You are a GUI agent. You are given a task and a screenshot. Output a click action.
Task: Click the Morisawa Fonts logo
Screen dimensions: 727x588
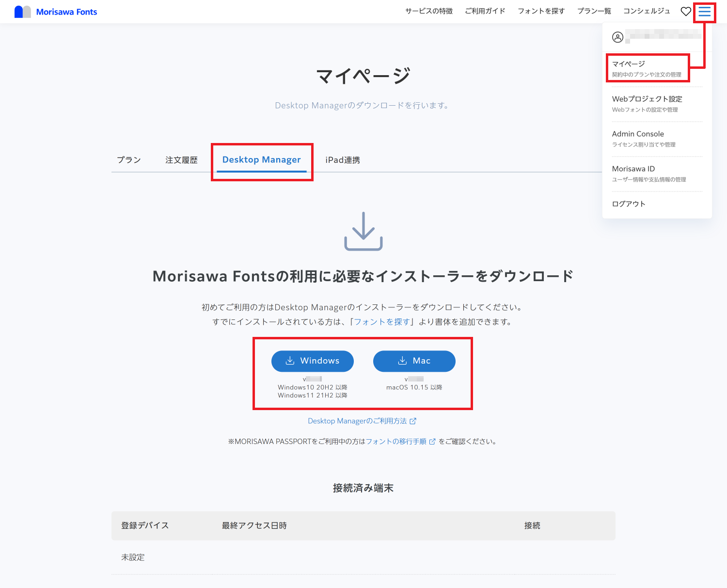pos(56,12)
